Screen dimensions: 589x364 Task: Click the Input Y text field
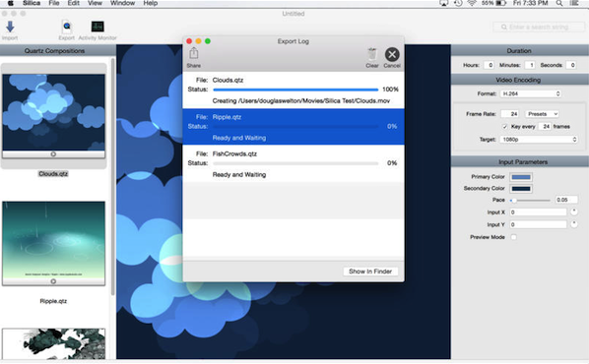[538, 224]
